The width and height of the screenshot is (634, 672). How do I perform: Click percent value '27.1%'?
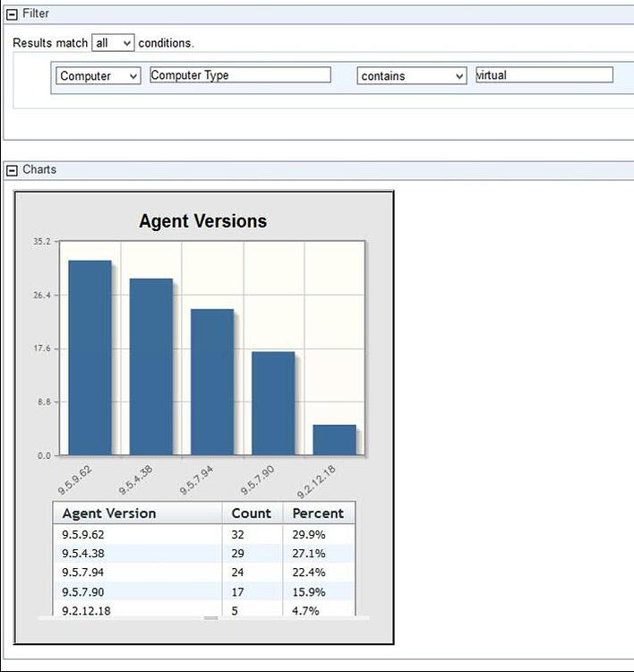309,554
